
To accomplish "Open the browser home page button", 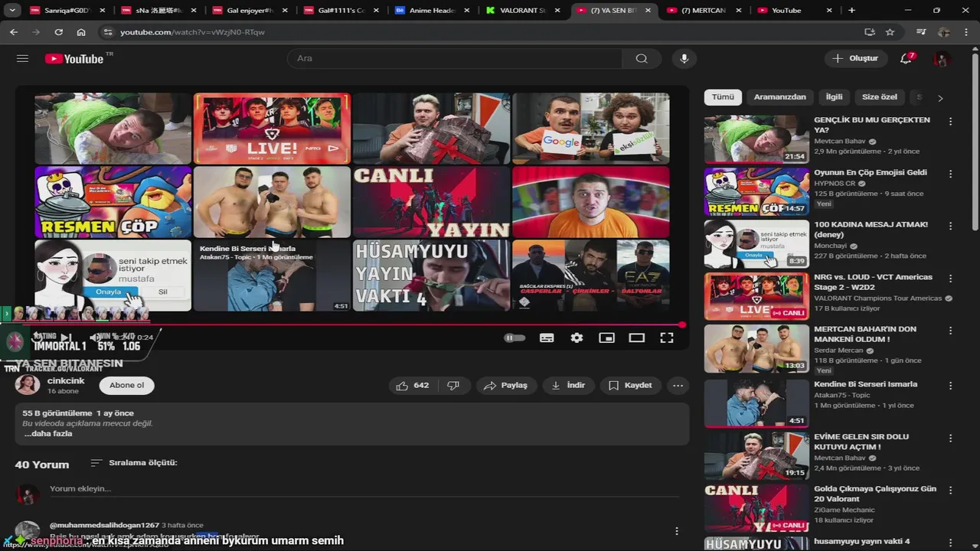I will click(x=81, y=32).
